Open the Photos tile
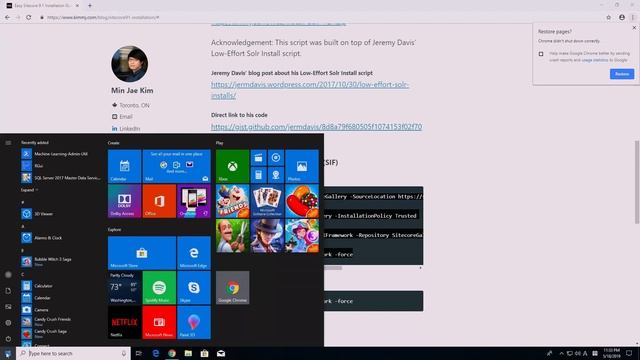This screenshot has width=640, height=360. 302,166
